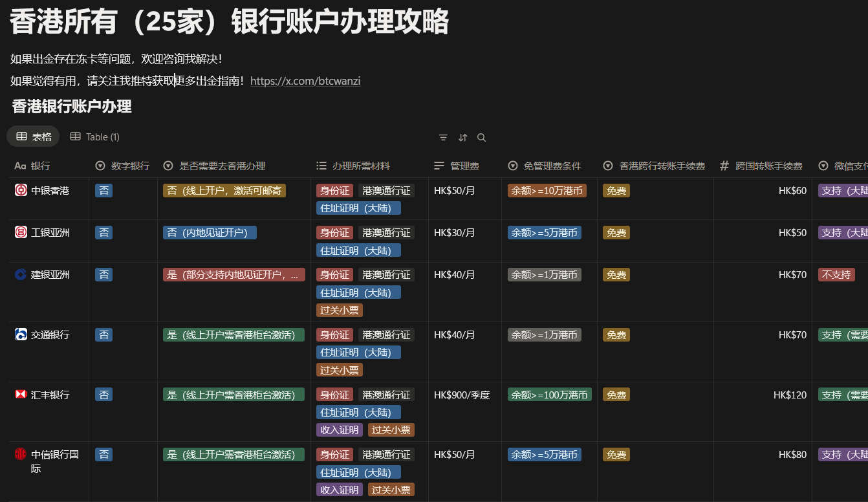Open the 数字银行 column header menu
Viewport: 868px width, 502px height.
123,166
